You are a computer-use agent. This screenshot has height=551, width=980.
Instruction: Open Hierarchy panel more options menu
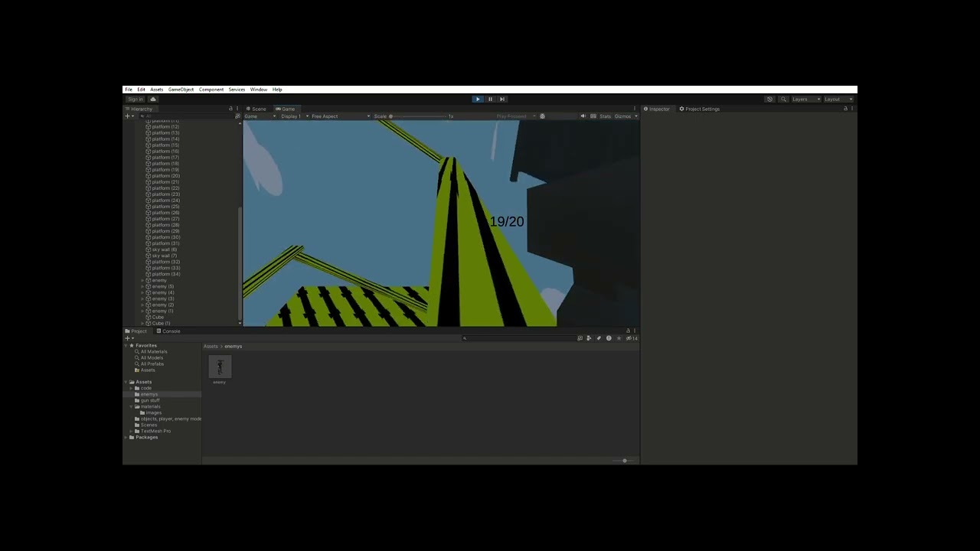237,109
